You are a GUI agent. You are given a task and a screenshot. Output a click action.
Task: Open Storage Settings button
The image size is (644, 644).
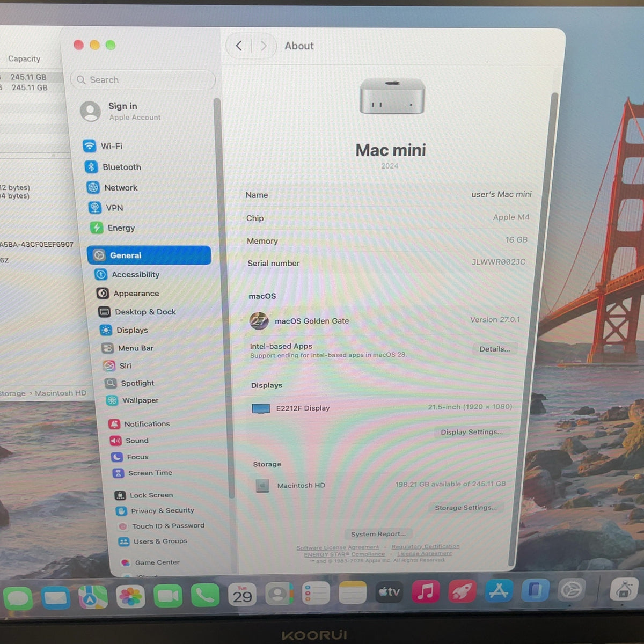point(466,508)
